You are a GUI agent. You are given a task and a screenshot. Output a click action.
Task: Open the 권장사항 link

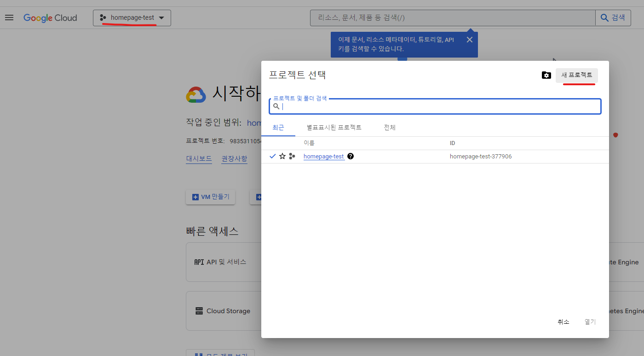coord(234,158)
